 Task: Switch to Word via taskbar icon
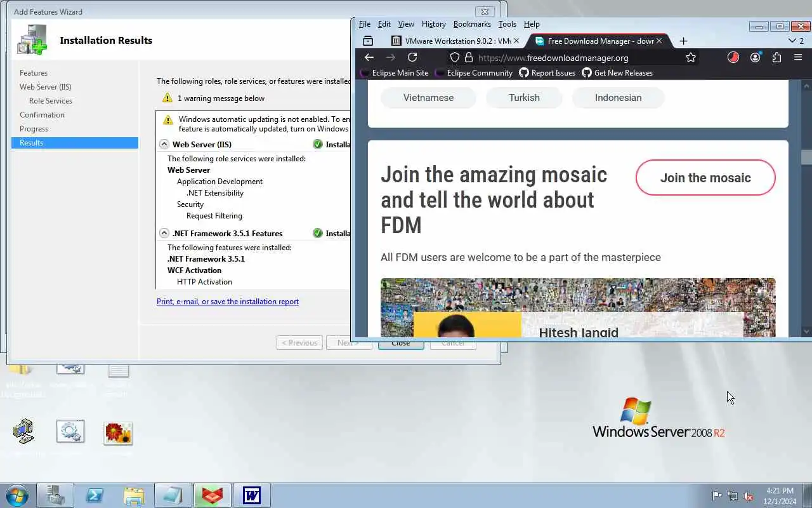click(x=252, y=495)
